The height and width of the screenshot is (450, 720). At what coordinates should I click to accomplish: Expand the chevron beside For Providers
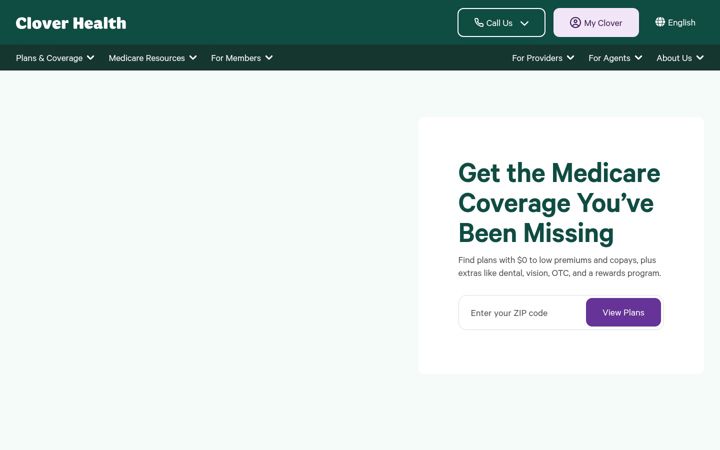pyautogui.click(x=570, y=58)
